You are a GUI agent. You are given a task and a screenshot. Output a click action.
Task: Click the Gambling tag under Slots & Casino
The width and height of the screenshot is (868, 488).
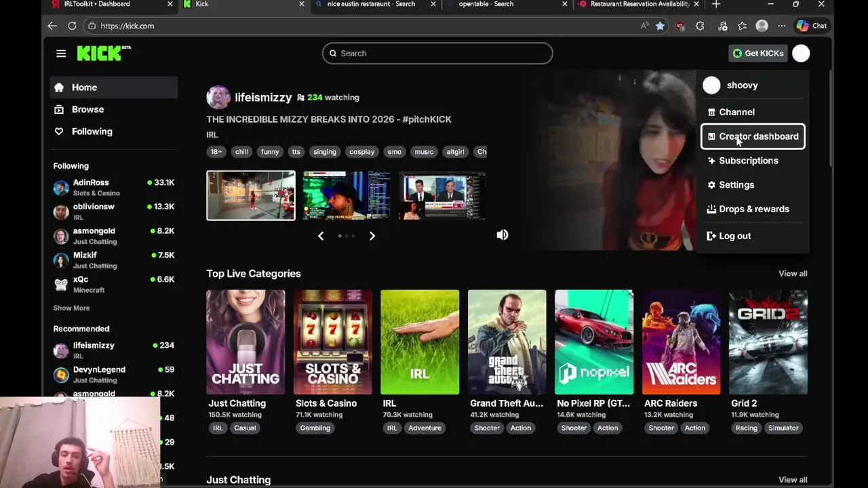tap(315, 428)
